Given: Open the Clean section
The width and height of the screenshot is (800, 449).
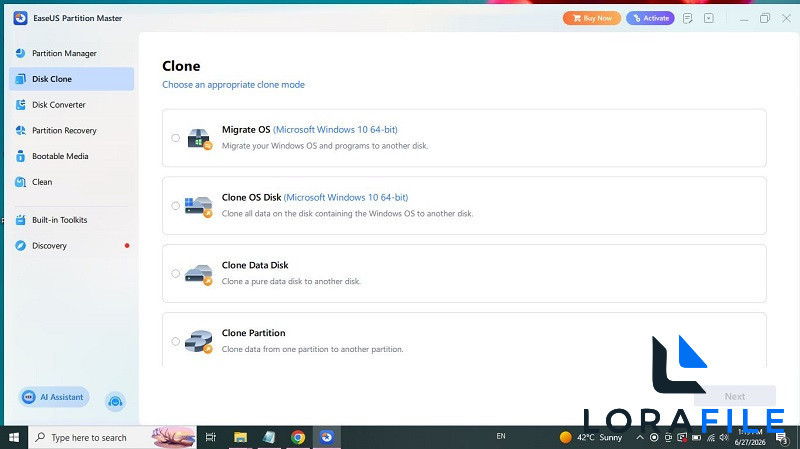Looking at the screenshot, I should pyautogui.click(x=71, y=182).
